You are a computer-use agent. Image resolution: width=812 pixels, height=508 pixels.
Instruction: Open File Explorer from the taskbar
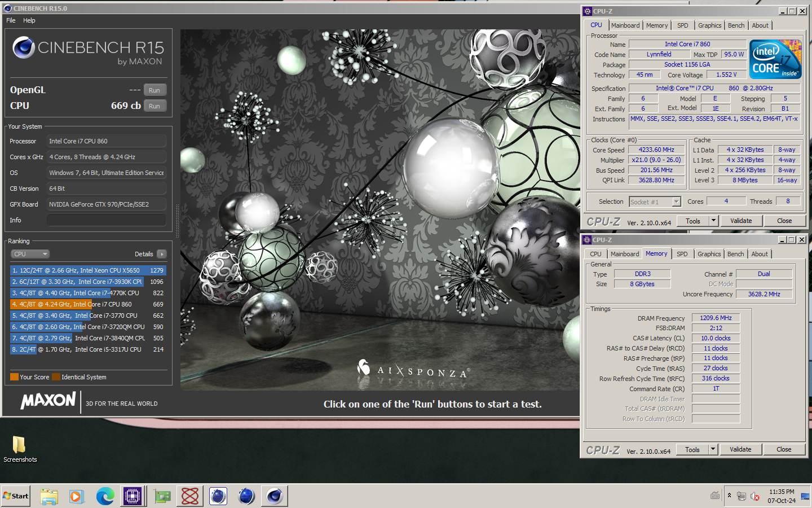pyautogui.click(x=49, y=496)
